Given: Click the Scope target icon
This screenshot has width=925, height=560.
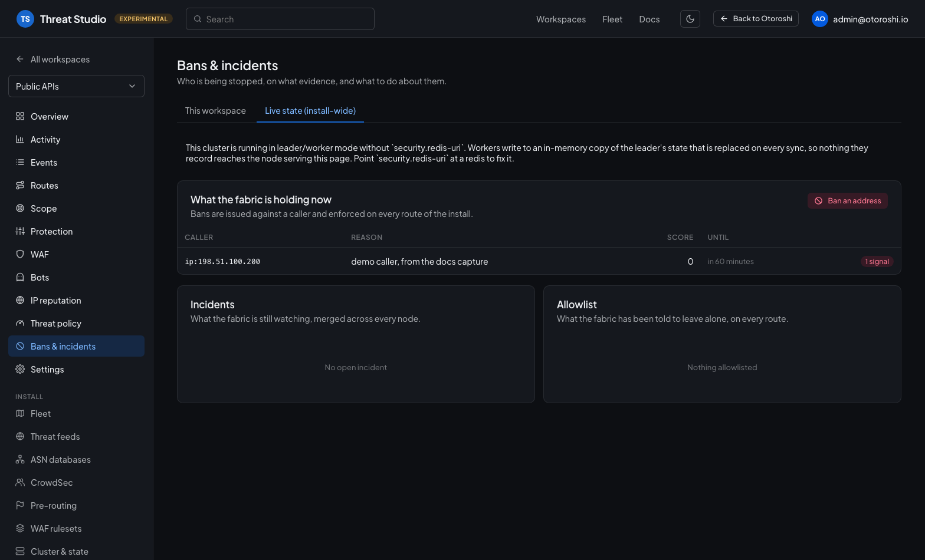Looking at the screenshot, I should (x=20, y=208).
